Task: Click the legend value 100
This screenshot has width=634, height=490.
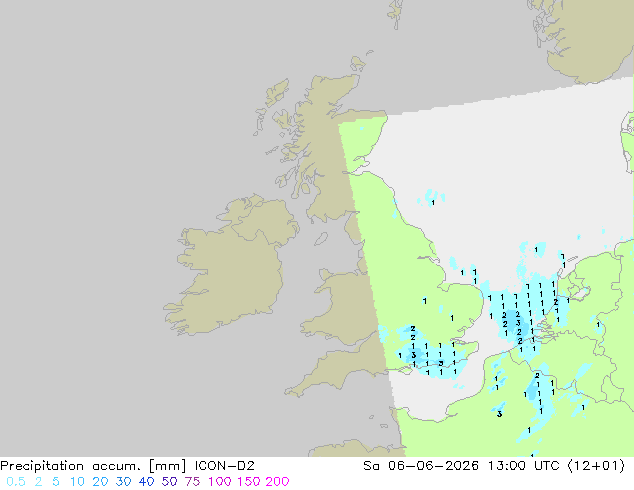Action: point(220,482)
